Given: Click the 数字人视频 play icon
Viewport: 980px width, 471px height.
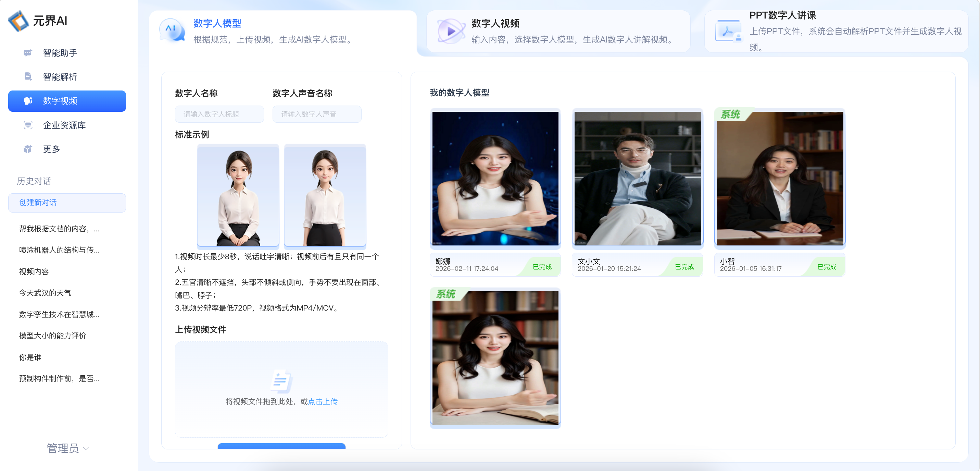Looking at the screenshot, I should tap(451, 31).
